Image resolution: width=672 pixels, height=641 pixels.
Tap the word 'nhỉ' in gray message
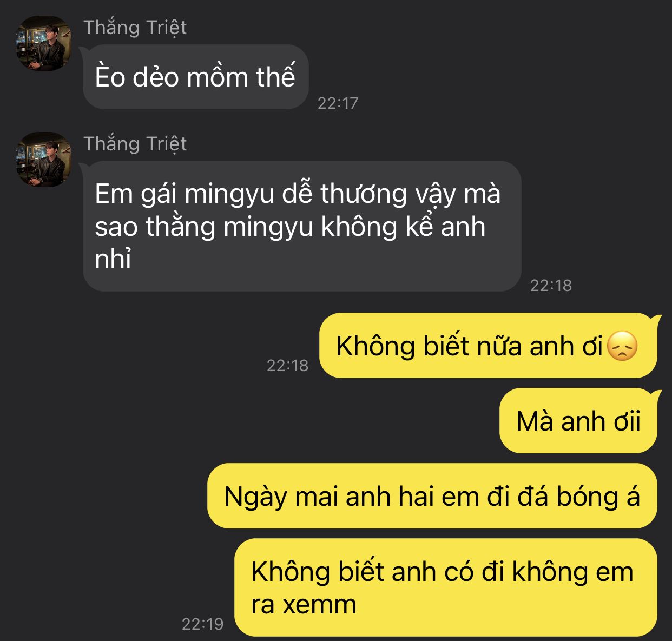coord(113,259)
